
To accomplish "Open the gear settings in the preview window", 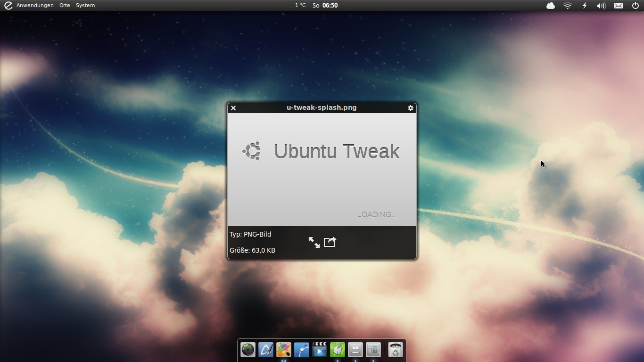I will click(411, 108).
